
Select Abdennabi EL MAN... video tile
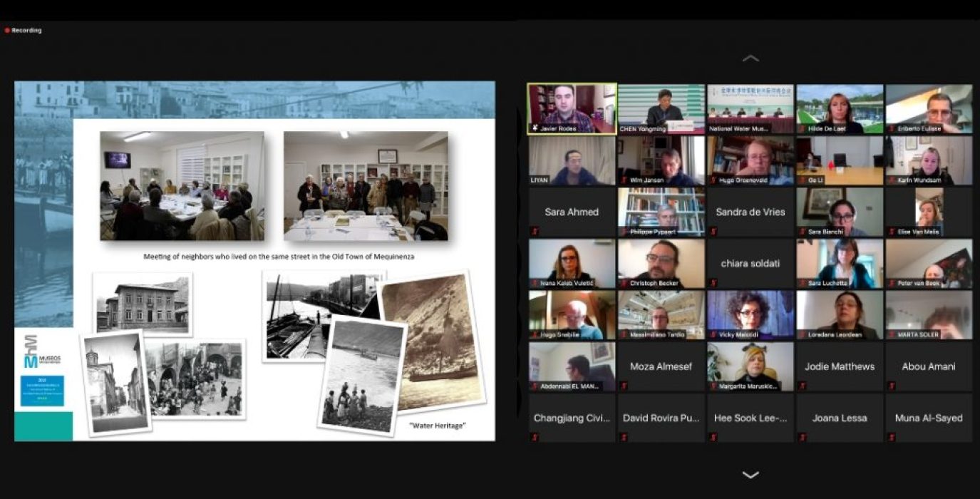tap(572, 366)
